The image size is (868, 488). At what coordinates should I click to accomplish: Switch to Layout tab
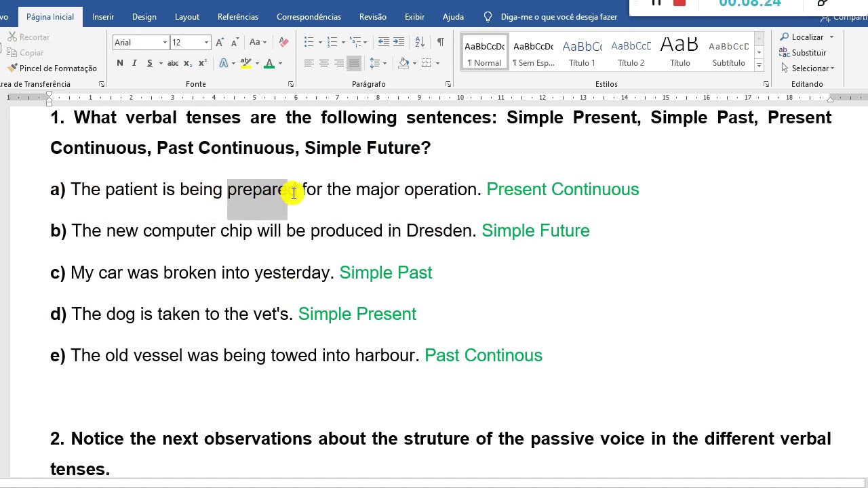tap(187, 17)
